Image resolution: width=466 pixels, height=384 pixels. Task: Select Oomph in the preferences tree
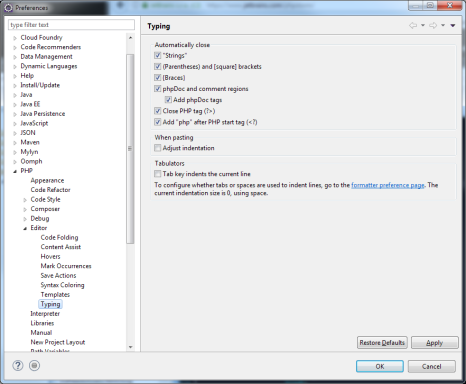[31, 161]
